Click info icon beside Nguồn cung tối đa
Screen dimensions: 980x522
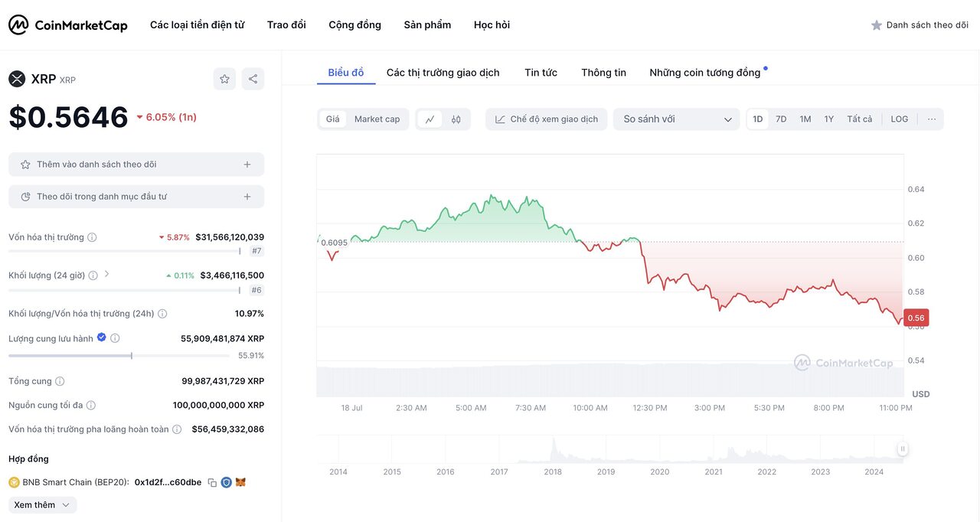pos(90,406)
